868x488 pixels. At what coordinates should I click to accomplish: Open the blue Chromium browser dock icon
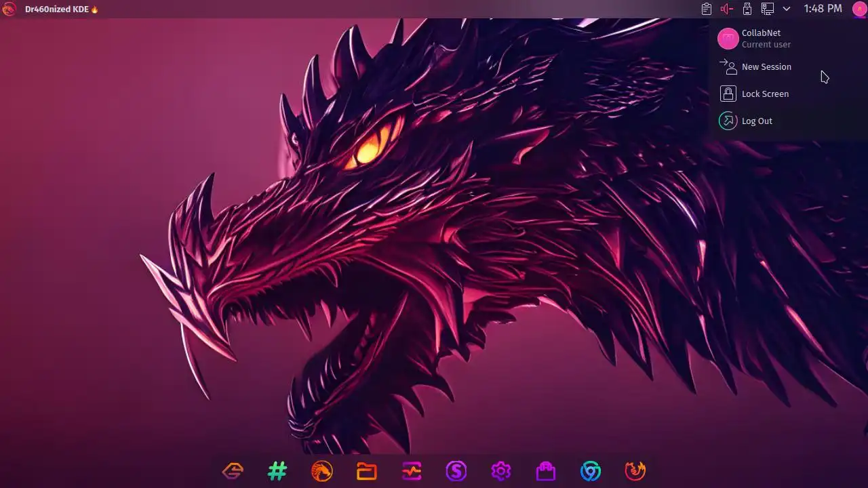591,470
